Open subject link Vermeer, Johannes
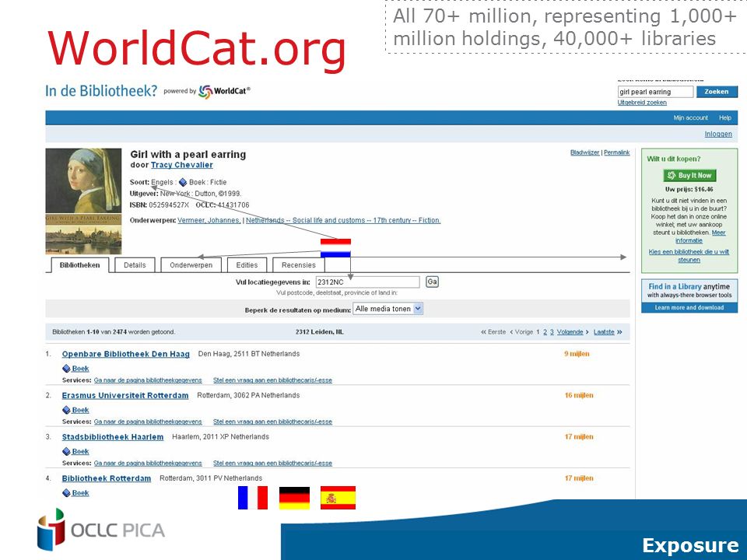Screen dimensions: 747x560 [x=209, y=220]
